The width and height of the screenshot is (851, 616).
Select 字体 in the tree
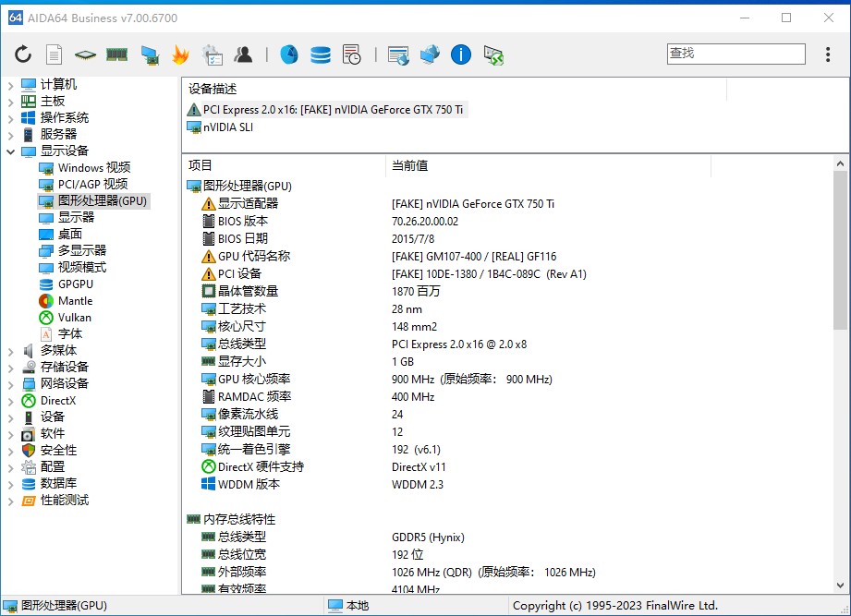point(60,334)
